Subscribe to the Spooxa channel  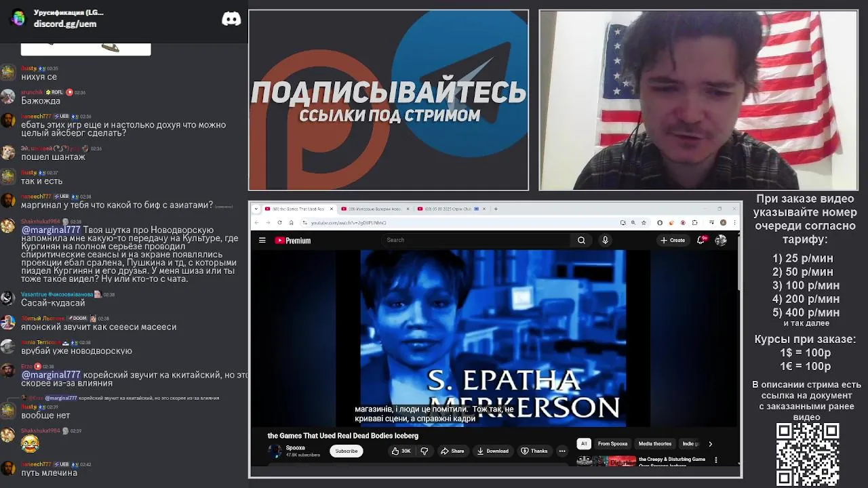click(346, 451)
